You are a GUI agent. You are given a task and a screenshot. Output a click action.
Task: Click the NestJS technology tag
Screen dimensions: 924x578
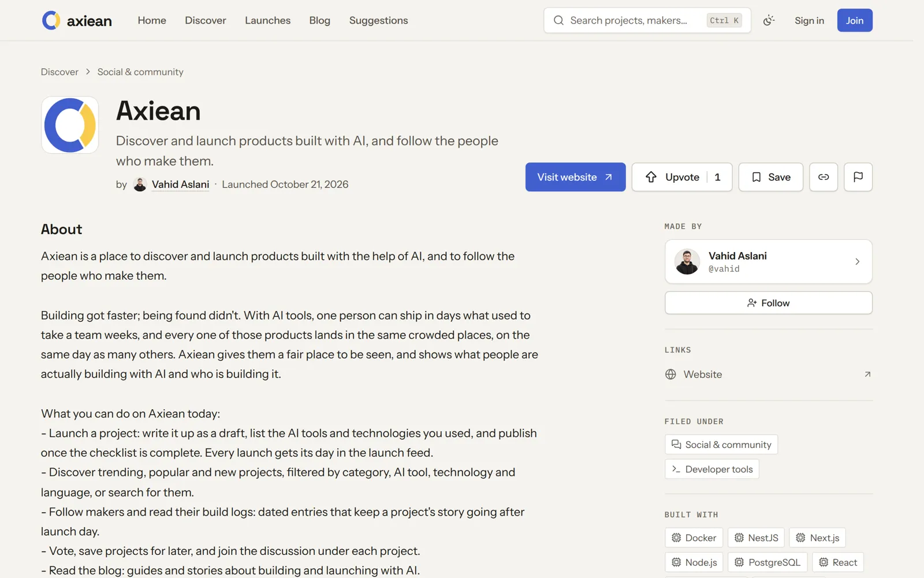pyautogui.click(x=756, y=538)
